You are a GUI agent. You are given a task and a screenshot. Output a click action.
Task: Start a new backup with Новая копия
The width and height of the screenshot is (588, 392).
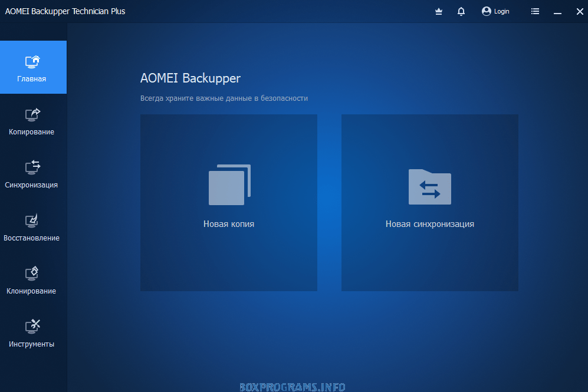point(229,203)
